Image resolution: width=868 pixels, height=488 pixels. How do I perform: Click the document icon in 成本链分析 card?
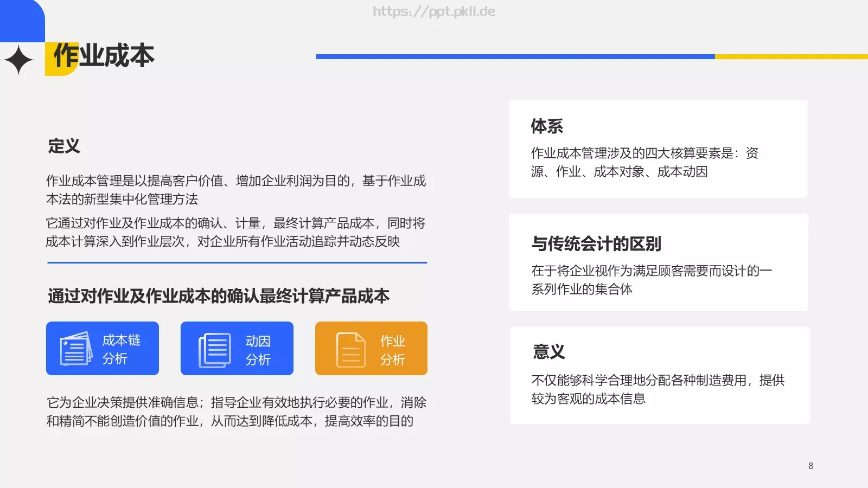click(76, 349)
